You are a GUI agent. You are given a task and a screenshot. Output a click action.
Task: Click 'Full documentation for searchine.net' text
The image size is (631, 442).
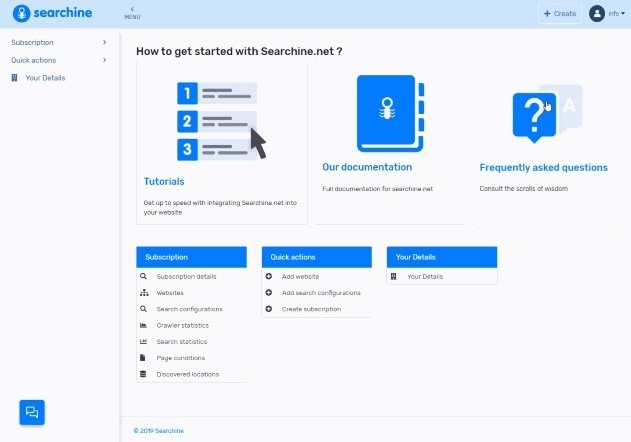coord(377,188)
